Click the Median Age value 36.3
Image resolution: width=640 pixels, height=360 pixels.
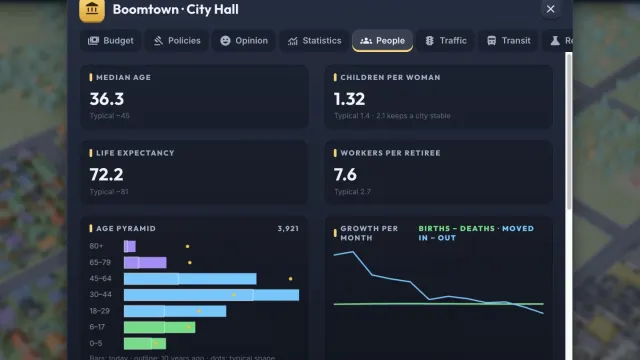click(x=107, y=99)
